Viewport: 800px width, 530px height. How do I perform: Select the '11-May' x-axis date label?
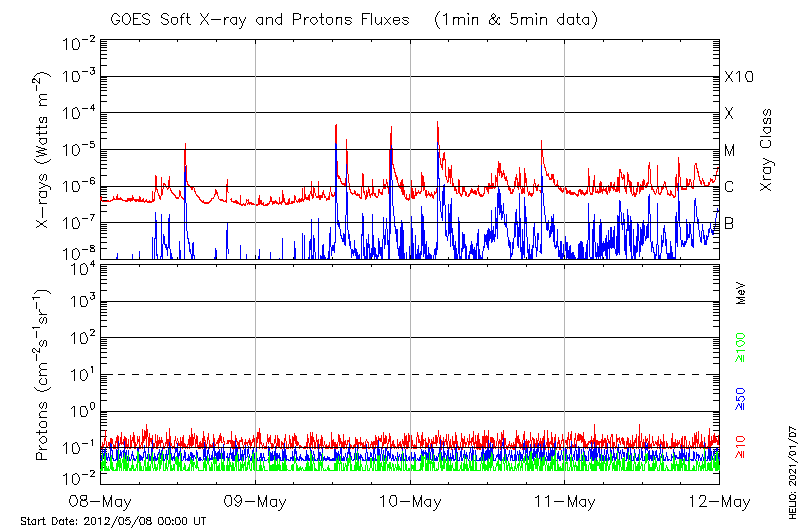pyautogui.click(x=565, y=500)
